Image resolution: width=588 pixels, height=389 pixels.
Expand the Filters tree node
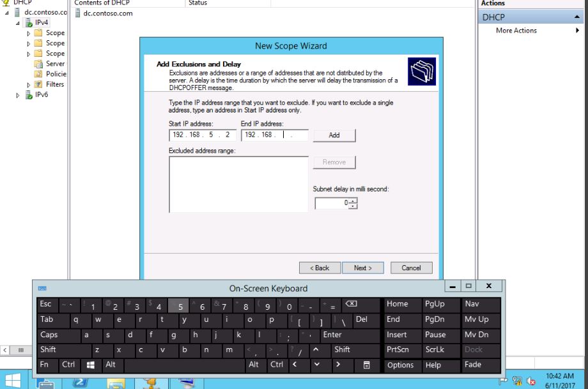pyautogui.click(x=28, y=84)
